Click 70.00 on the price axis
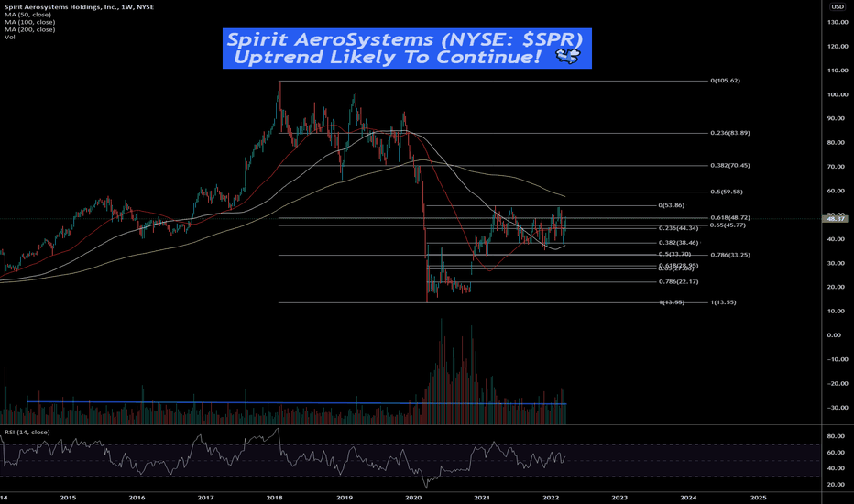The image size is (854, 504). (x=836, y=167)
